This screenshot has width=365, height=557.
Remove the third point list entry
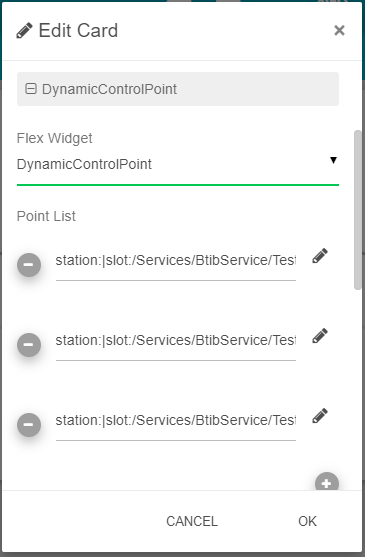point(29,425)
